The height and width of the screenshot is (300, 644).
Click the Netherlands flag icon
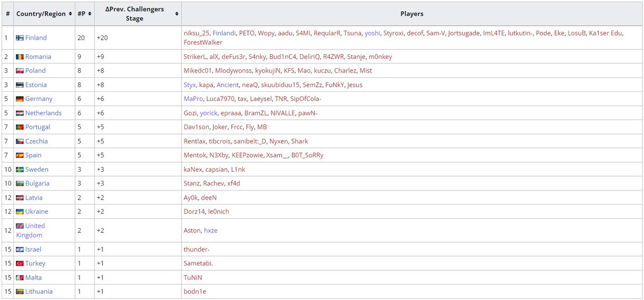(20, 113)
